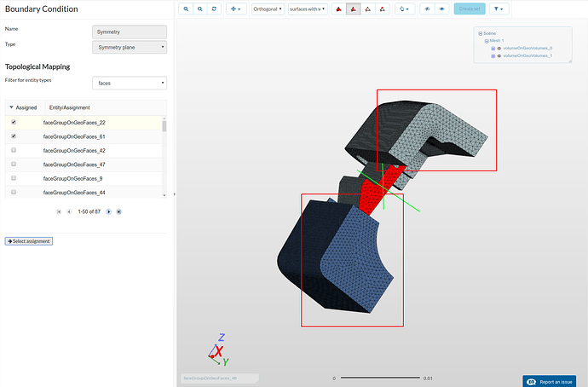Click the Name field containing Symmetry
Viewport: 588px width, 387px height.
(129, 32)
